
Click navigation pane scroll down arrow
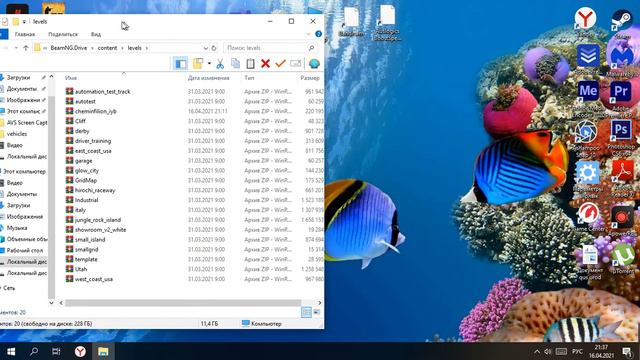click(51, 302)
